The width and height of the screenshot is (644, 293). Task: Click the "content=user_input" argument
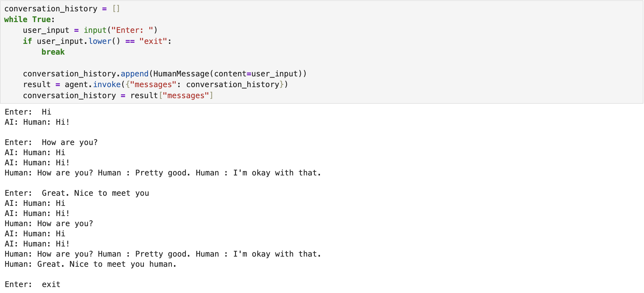(256, 74)
